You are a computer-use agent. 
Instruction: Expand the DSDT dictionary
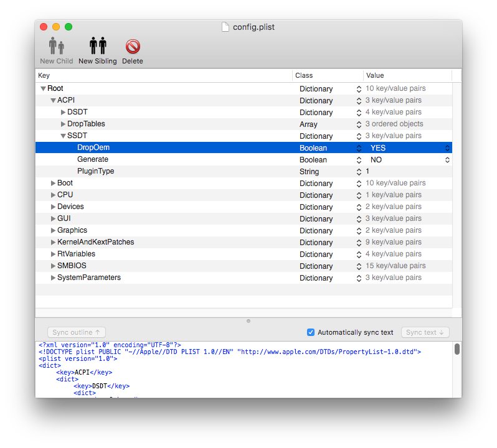coord(63,113)
